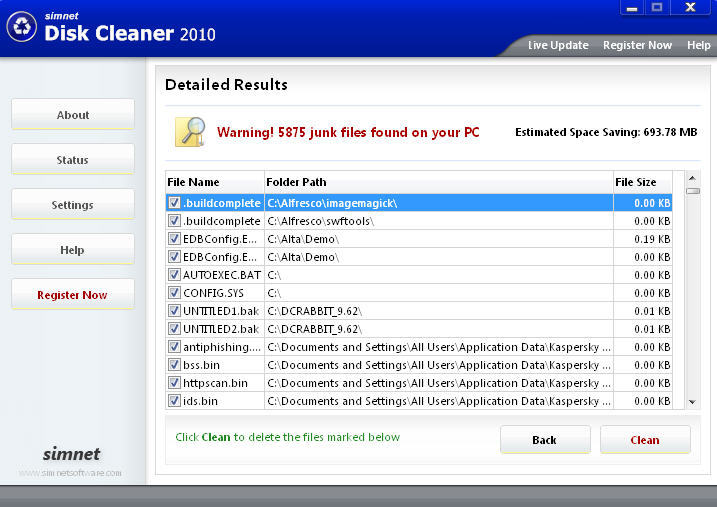This screenshot has width=717, height=507.
Task: Toggle the checkbox for AUTOEXEC.BAT
Action: click(174, 275)
